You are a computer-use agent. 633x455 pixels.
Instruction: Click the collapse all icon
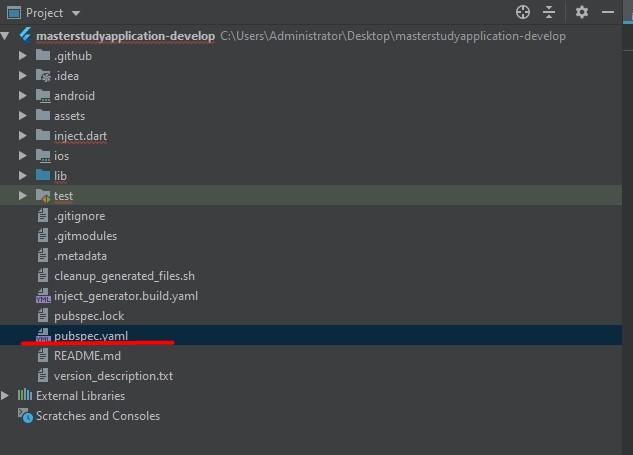click(x=549, y=13)
